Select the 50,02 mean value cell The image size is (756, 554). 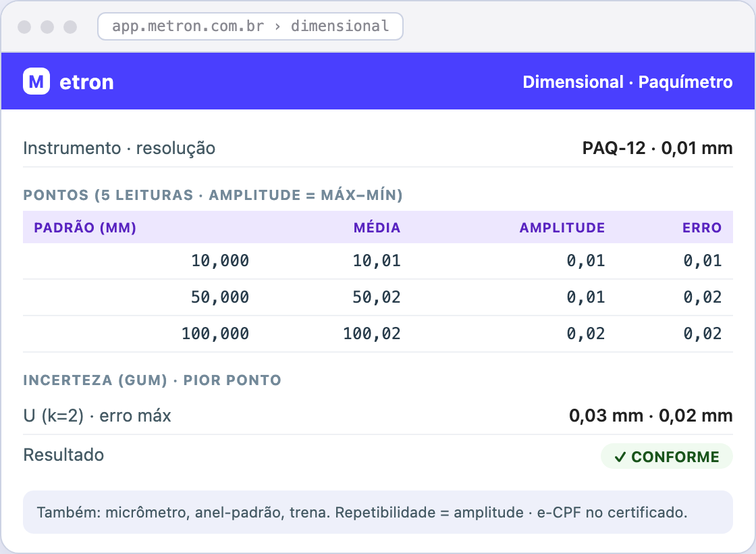pyautogui.click(x=377, y=297)
